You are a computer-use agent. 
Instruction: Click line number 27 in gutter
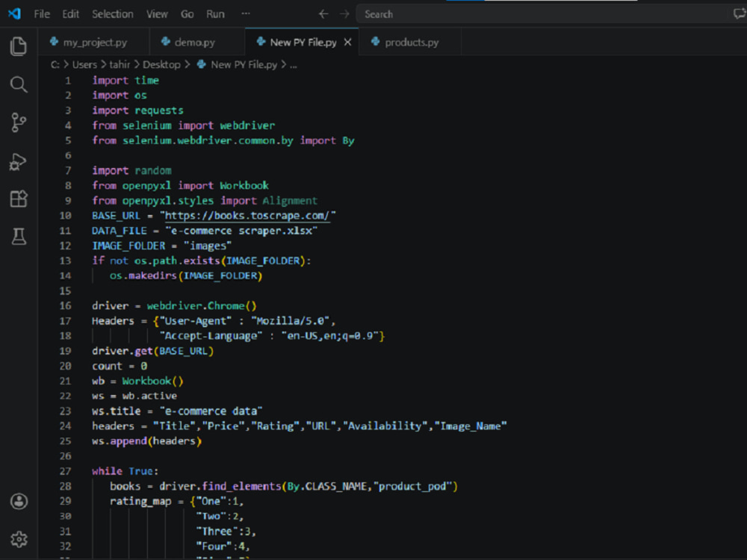click(65, 471)
